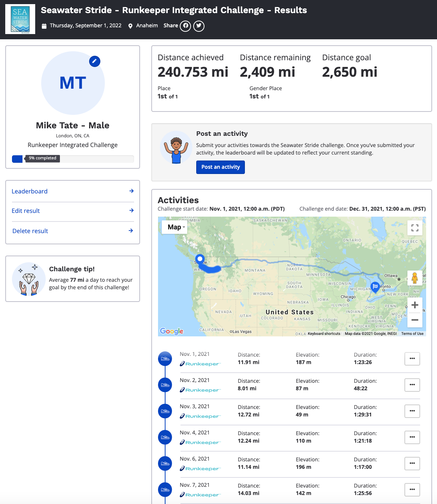The image size is (437, 504).
Task: Grab the Street View pegman icon
Action: (415, 278)
